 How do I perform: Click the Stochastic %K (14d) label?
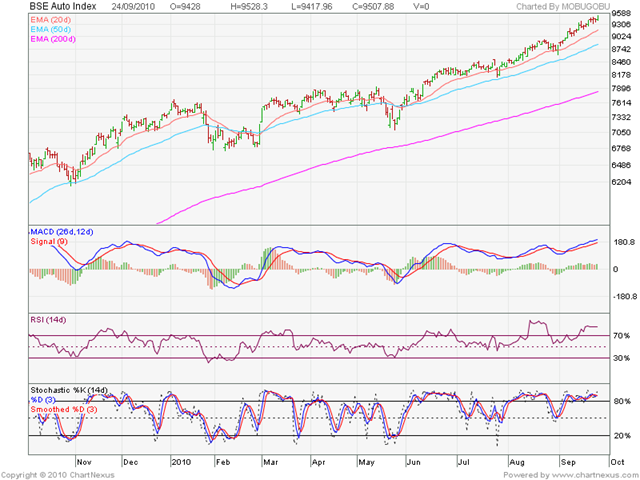[69, 390]
